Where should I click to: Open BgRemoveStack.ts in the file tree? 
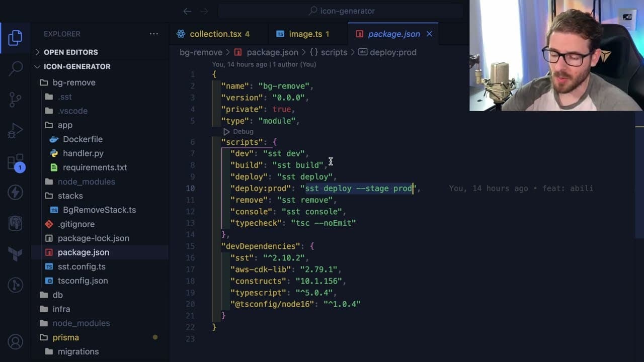tap(100, 210)
